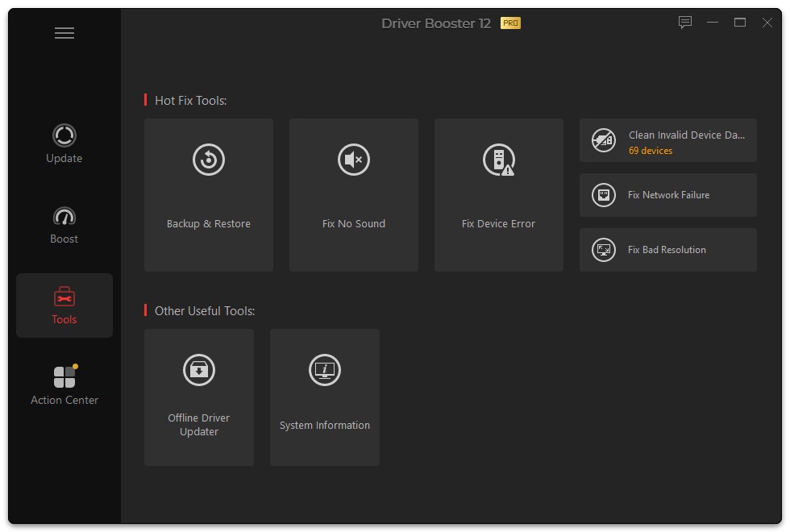The width and height of the screenshot is (790, 532).
Task: Go to Action Center label
Action: pyautogui.click(x=64, y=400)
